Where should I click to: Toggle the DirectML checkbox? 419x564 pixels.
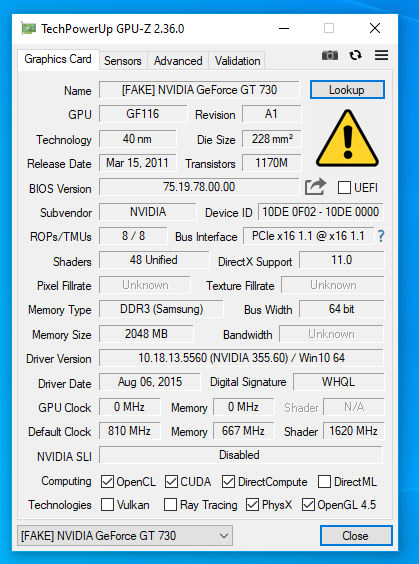tap(324, 482)
